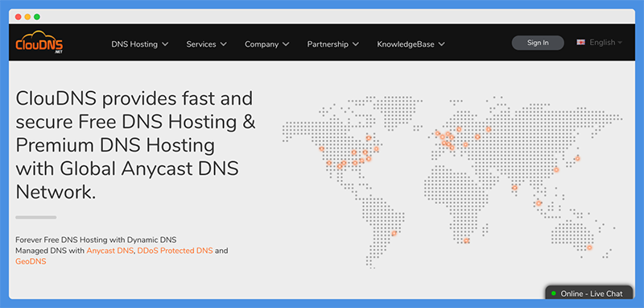Follow the GeoDNS link
This screenshot has width=644, height=308.
pos(31,261)
